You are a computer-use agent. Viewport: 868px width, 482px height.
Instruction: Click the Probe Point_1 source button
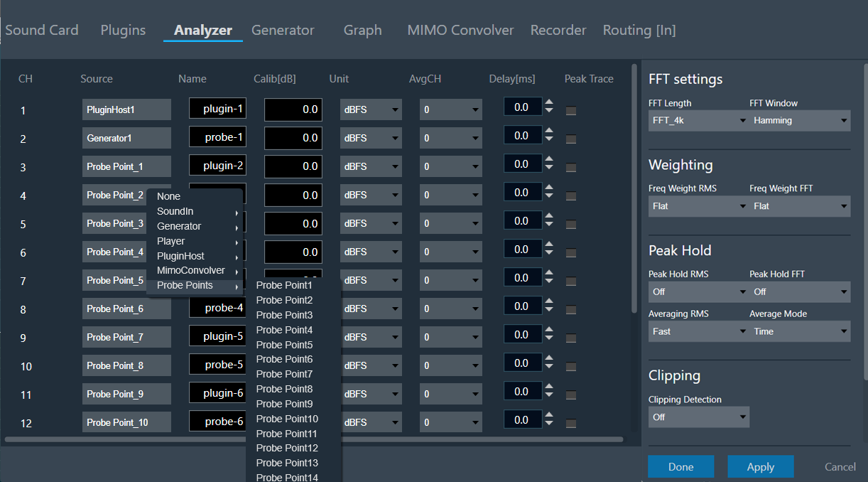pos(126,166)
